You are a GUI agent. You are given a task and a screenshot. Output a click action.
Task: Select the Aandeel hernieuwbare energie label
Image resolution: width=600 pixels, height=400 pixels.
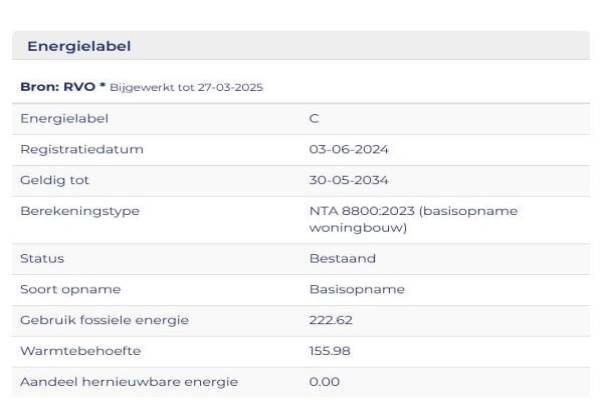coord(129,381)
